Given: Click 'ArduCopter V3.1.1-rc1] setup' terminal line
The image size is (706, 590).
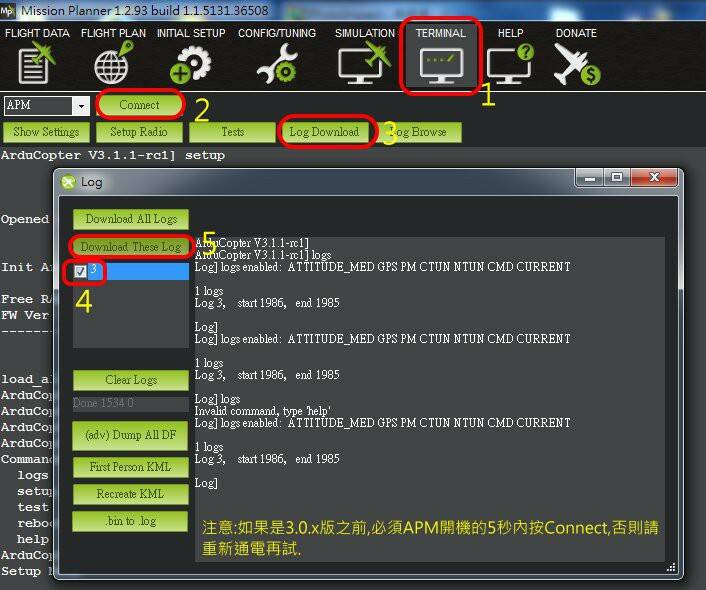Looking at the screenshot, I should tap(113, 155).
